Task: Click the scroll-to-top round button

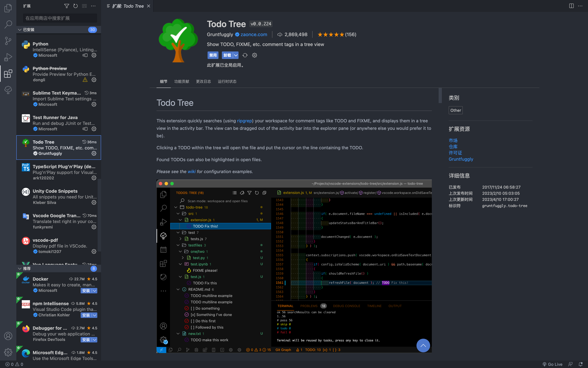Action: point(423,345)
